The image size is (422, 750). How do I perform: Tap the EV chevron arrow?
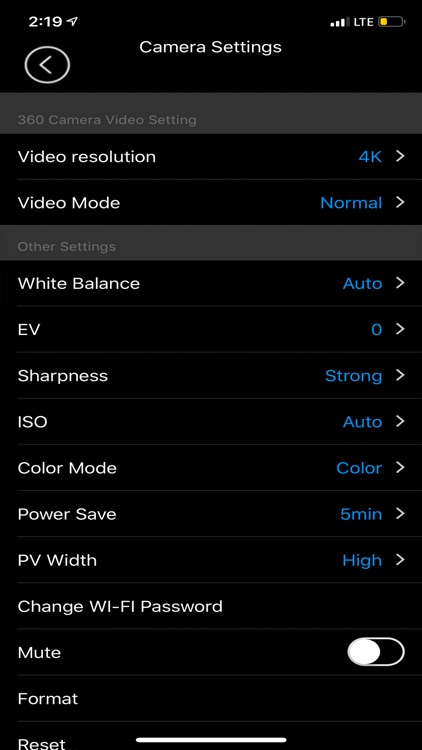(x=400, y=329)
